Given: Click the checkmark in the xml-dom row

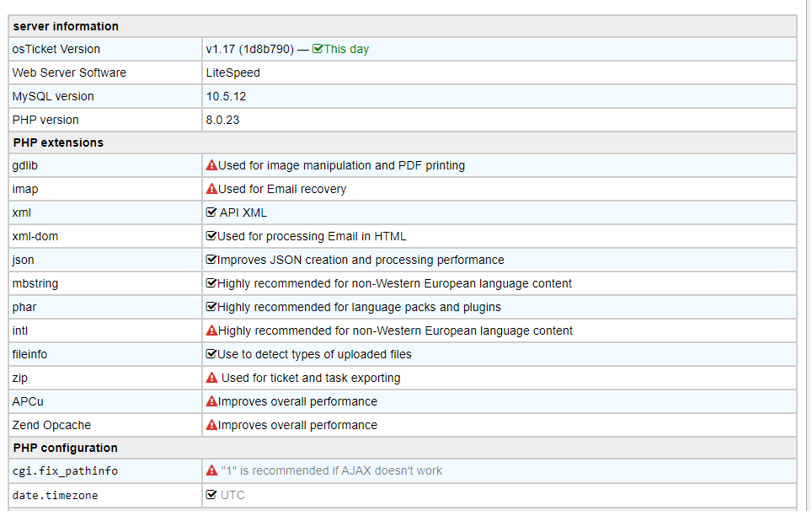Looking at the screenshot, I should [211, 236].
